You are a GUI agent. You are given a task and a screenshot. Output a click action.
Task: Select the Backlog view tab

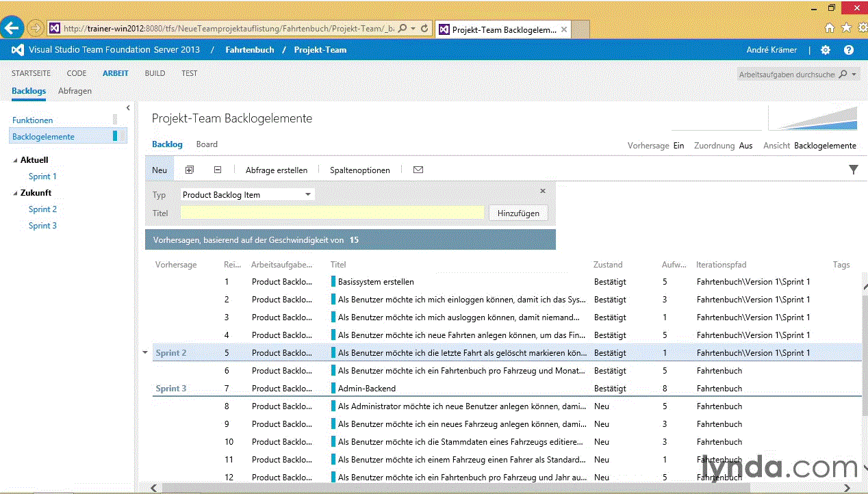click(x=167, y=144)
